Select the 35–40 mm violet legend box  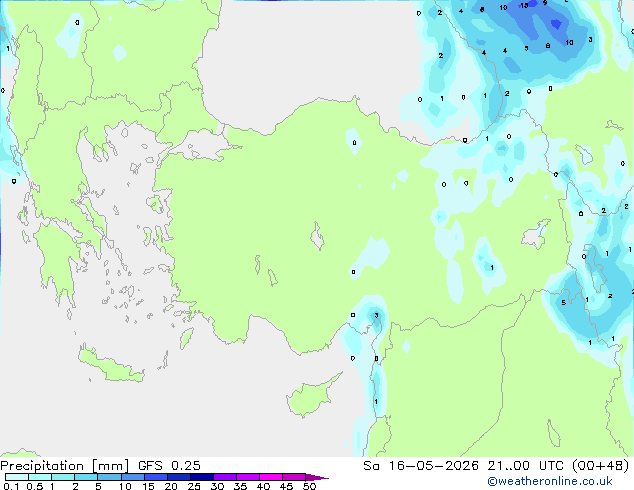[247, 477]
